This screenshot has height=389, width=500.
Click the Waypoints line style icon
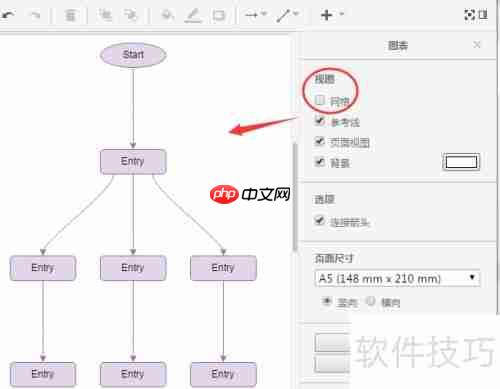click(283, 15)
